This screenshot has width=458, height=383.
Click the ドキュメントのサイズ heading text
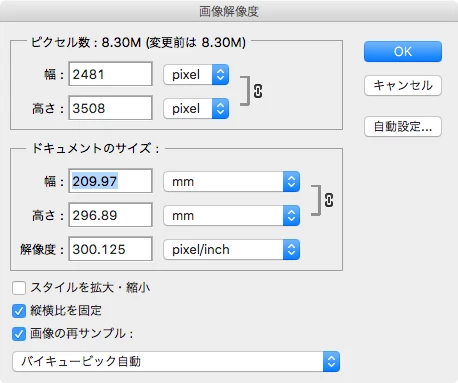pos(95,148)
